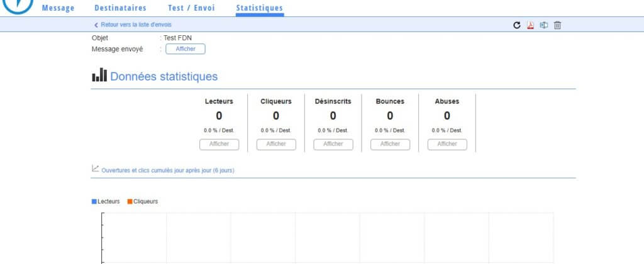This screenshot has height=264, width=644.
Task: Go to the Test / Envoi tab
Action: coord(191,8)
